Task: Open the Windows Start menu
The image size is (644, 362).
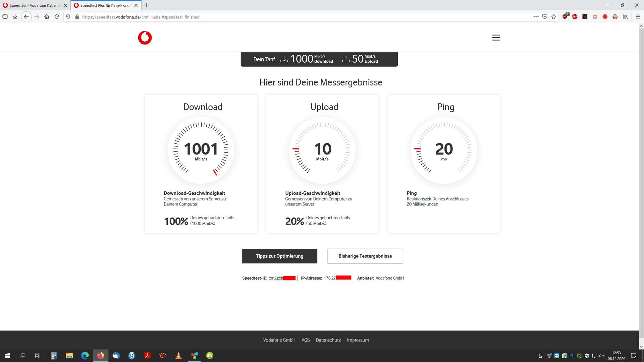Action: [7, 356]
